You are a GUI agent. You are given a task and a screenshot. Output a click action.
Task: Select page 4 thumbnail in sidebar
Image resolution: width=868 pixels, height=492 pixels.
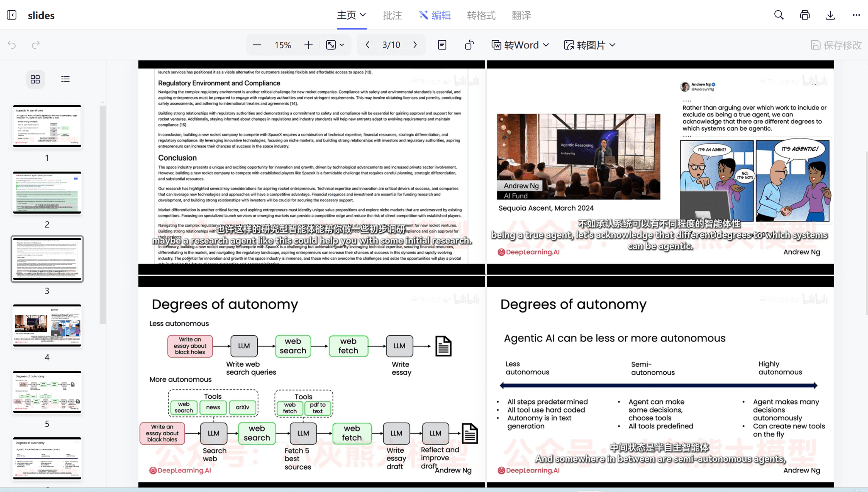click(x=47, y=325)
